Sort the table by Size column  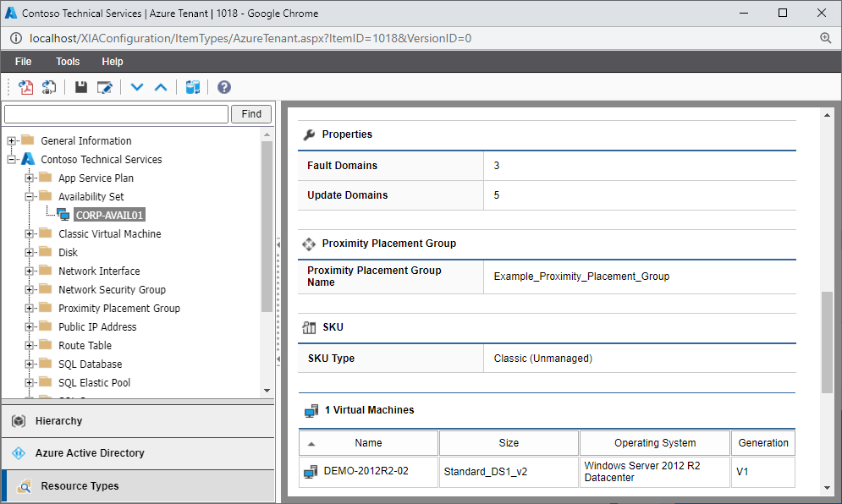click(x=509, y=443)
